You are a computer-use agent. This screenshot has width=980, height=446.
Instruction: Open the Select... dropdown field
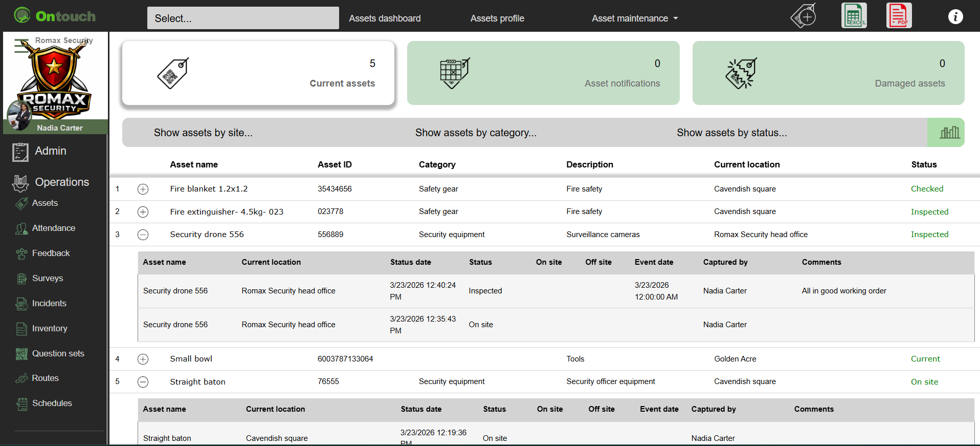[x=243, y=18]
